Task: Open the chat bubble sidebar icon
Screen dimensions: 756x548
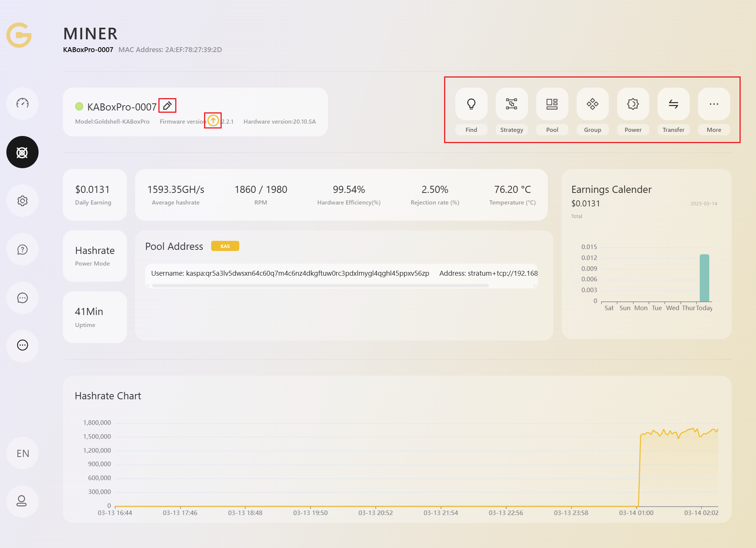Action: click(22, 298)
